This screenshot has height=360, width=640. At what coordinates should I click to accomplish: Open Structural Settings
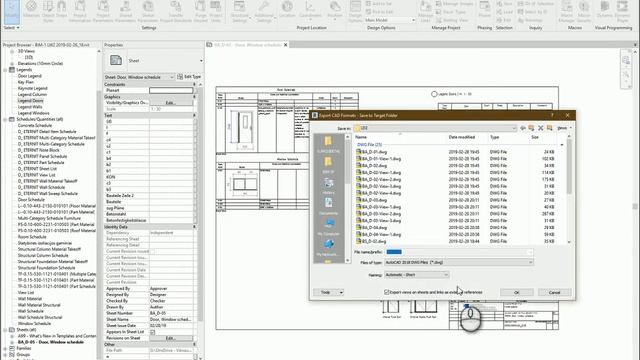coord(240,11)
